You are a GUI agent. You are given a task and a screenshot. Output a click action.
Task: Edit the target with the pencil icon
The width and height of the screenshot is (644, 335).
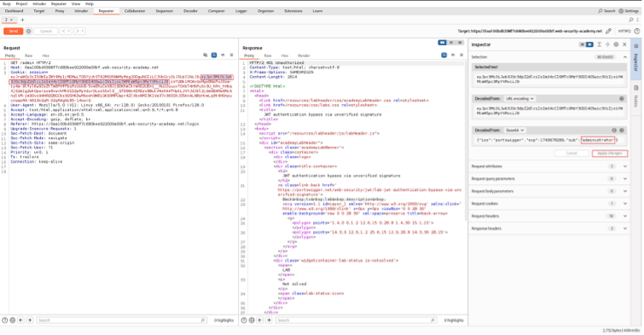coord(609,32)
